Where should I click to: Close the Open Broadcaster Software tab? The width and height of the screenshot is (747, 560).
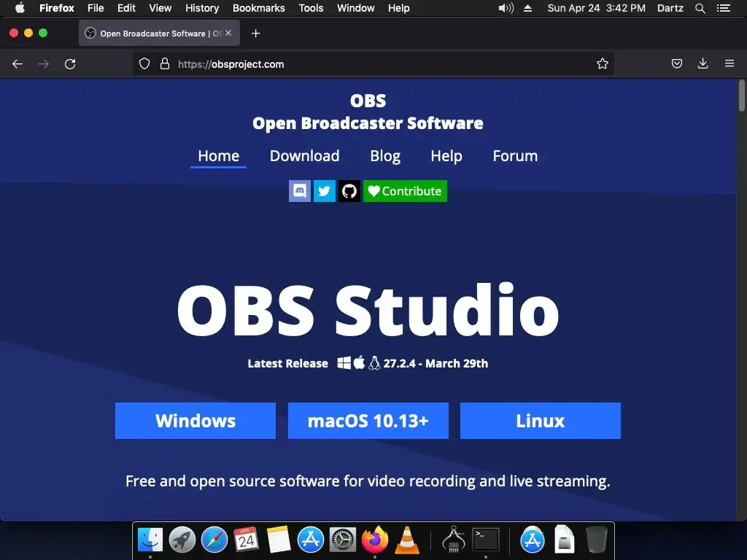pos(228,33)
